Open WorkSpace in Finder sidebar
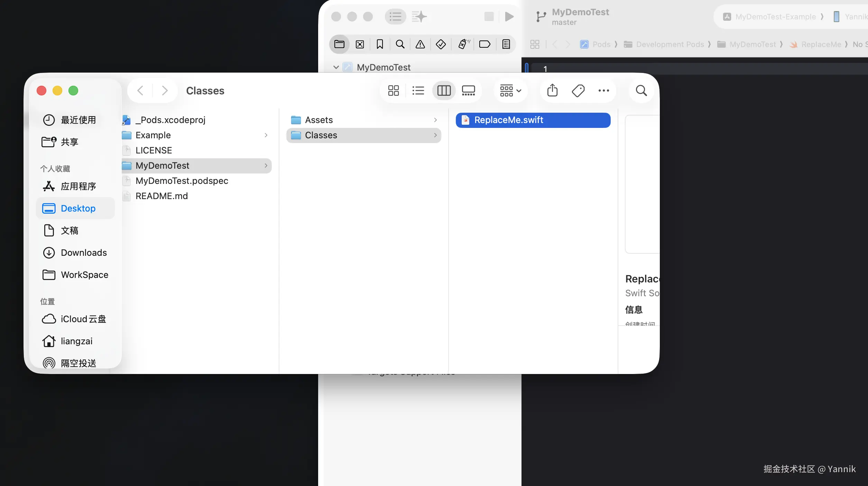Screen dimensions: 868x486 [75, 275]
